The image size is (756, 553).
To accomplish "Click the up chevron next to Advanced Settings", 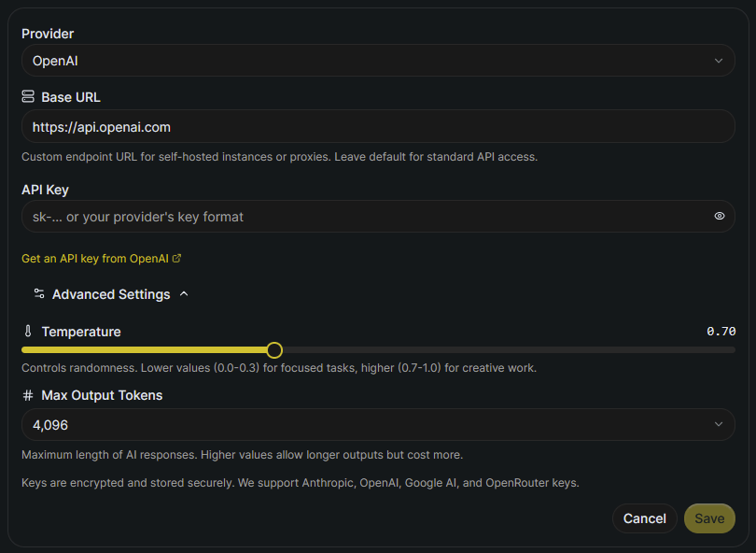I will (184, 294).
